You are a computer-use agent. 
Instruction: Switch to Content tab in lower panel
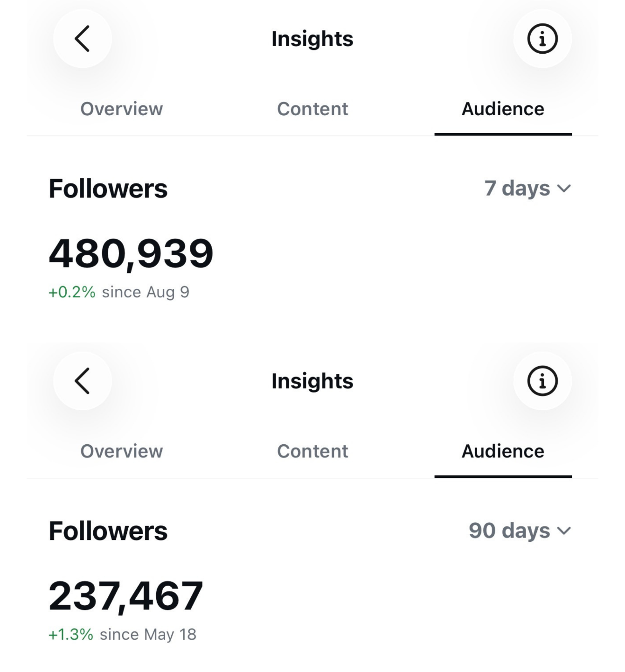(312, 451)
